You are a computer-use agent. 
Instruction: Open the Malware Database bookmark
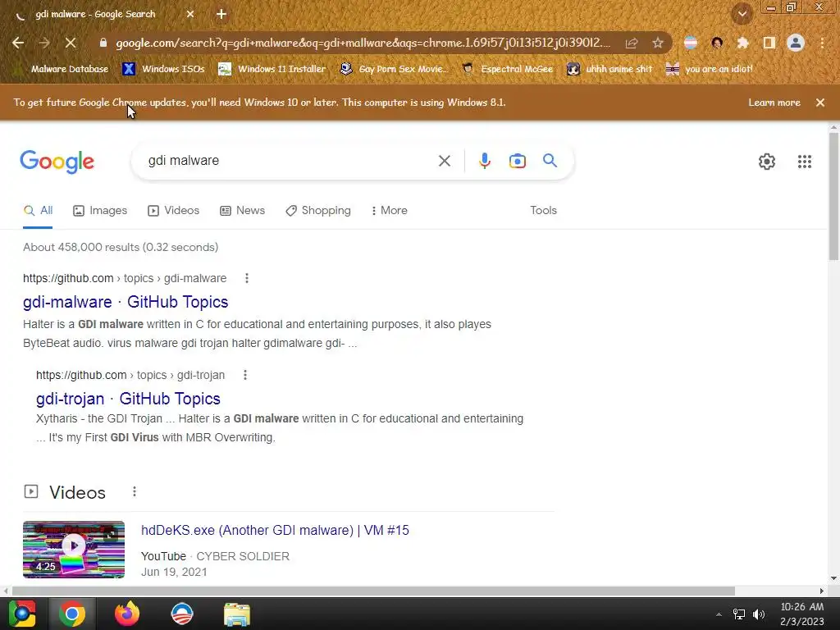[61, 69]
